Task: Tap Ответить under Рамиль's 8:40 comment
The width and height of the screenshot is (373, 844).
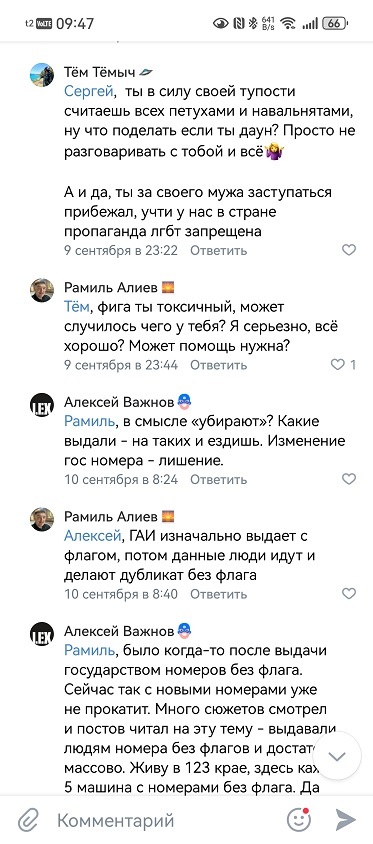Action: click(x=219, y=594)
